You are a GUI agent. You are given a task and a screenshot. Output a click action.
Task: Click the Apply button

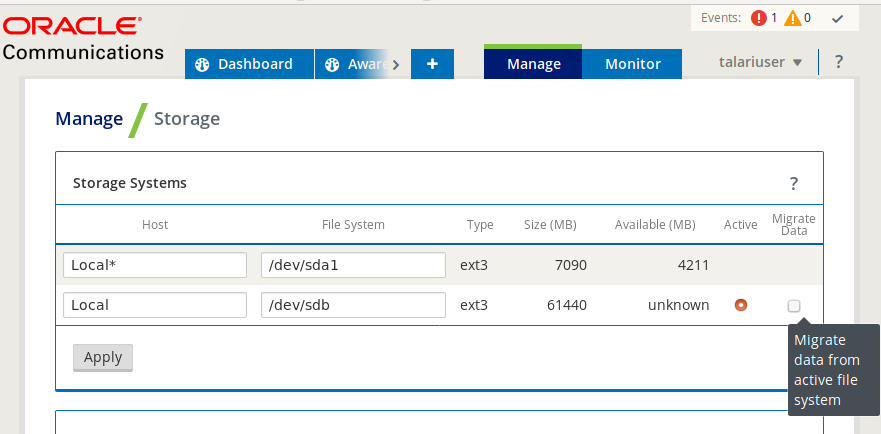103,358
